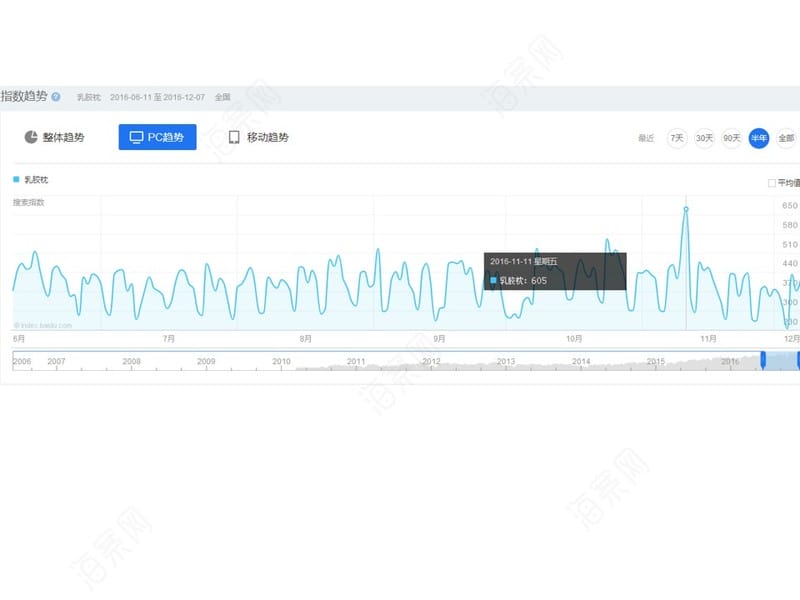This screenshot has height=600, width=800.
Task: Click the 乳胶枕 keyword in header
Action: point(89,97)
